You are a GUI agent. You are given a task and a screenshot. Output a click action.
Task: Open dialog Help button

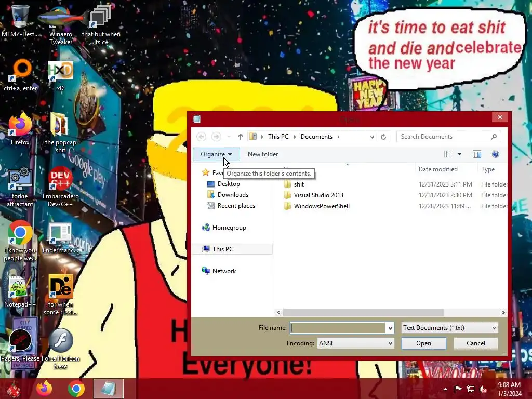(x=495, y=154)
